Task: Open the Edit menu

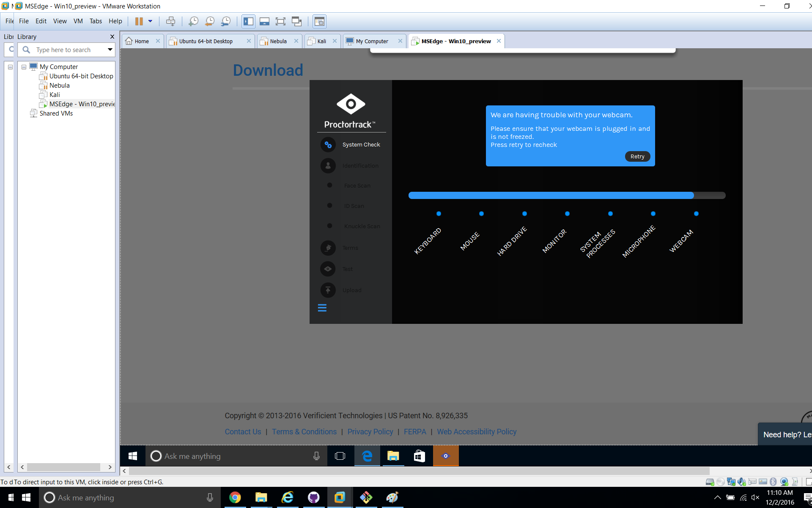Action: click(x=41, y=21)
